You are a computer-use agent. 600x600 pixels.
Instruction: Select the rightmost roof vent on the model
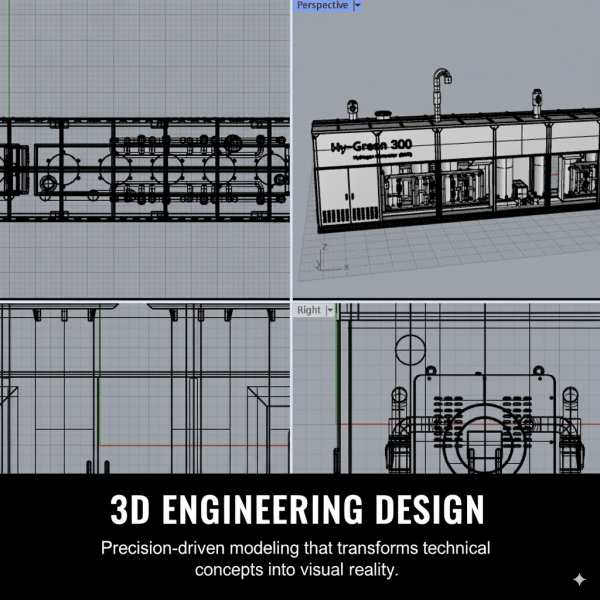tap(535, 101)
